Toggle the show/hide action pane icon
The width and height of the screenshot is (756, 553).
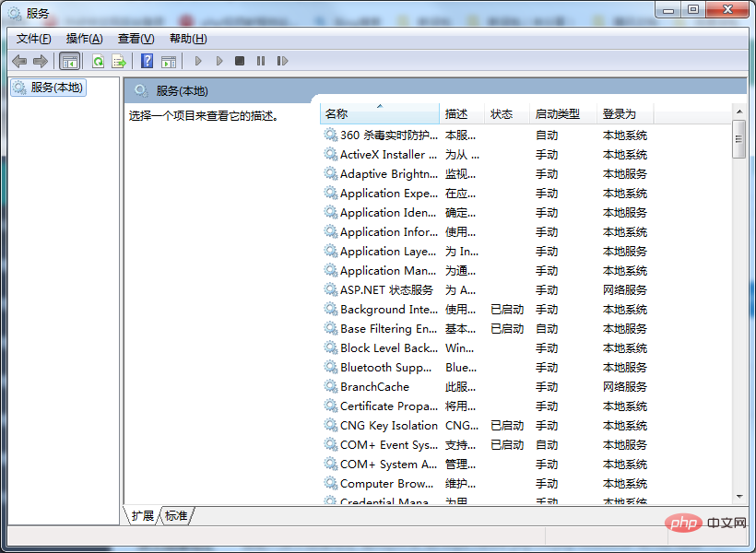click(169, 61)
